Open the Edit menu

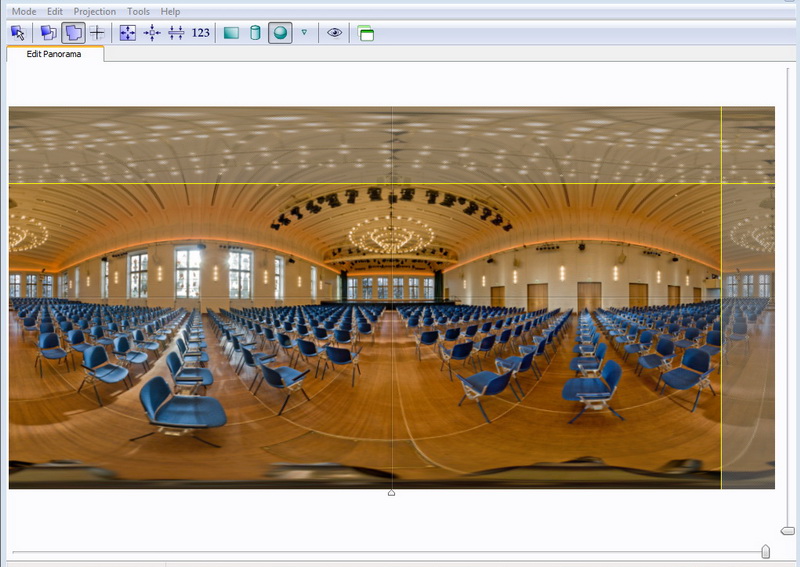click(x=55, y=11)
